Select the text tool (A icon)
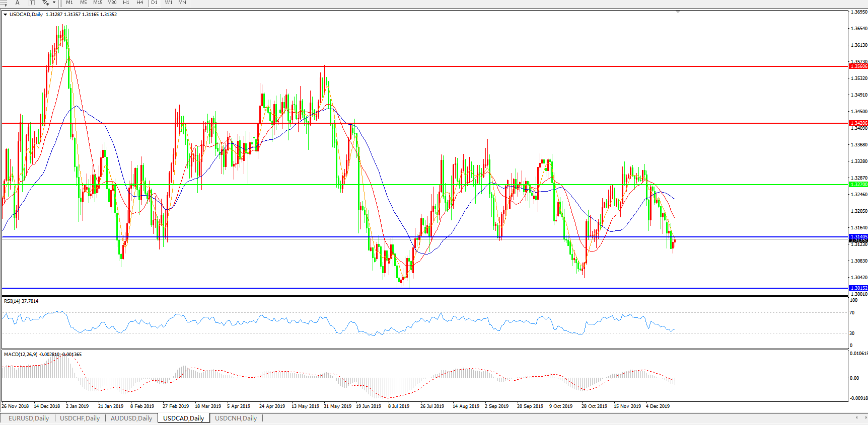Viewport: 868px width, 425px height. pos(17,3)
